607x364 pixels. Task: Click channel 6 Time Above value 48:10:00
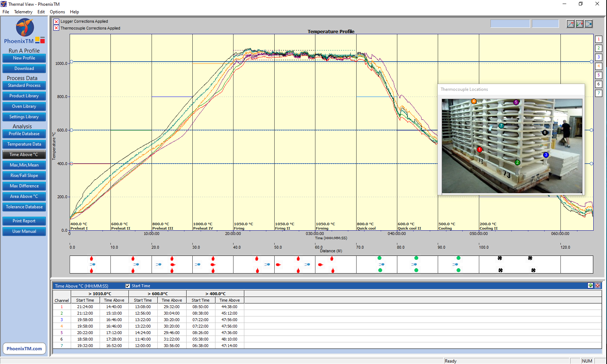[230, 339]
